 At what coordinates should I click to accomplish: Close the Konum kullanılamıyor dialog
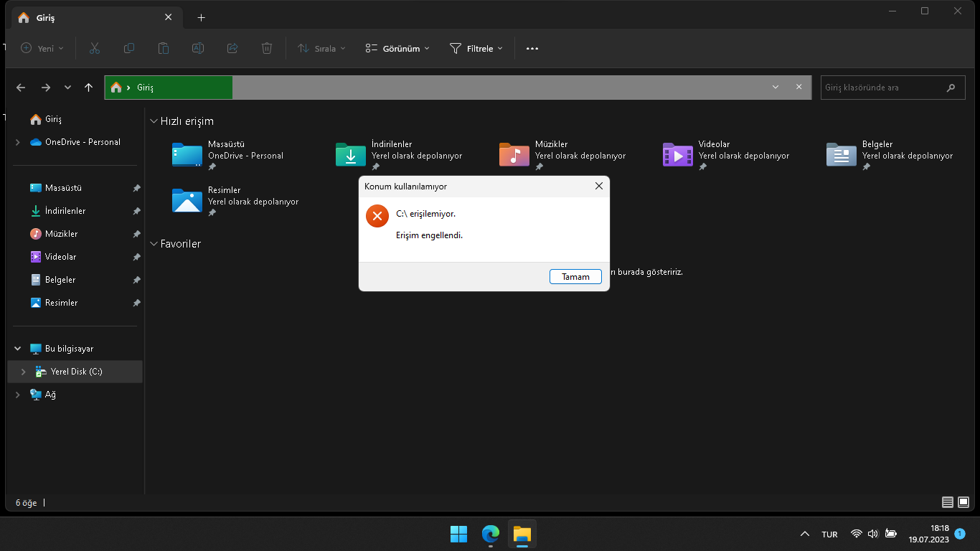(x=599, y=187)
